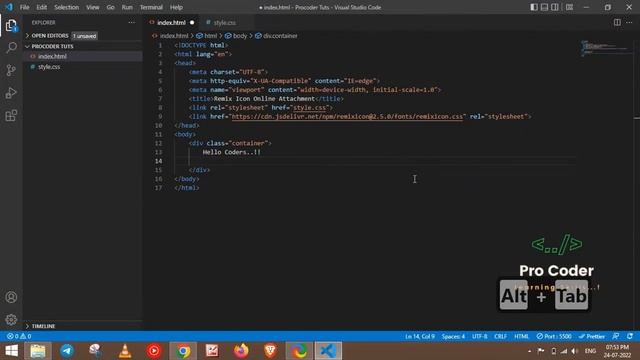Image resolution: width=640 pixels, height=360 pixels.
Task: Open Brave browser from the taskbar
Action: [x=270, y=351]
